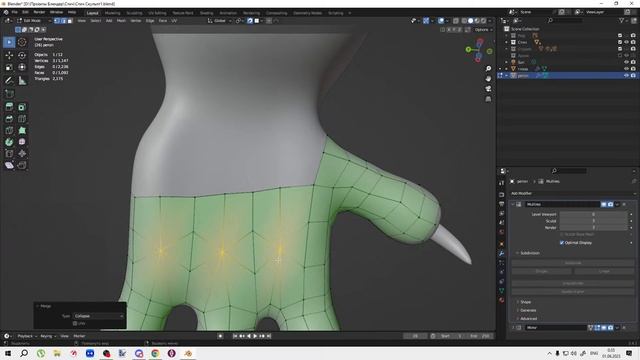Select the Knife tool
The image size is (640, 360).
coord(9,131)
